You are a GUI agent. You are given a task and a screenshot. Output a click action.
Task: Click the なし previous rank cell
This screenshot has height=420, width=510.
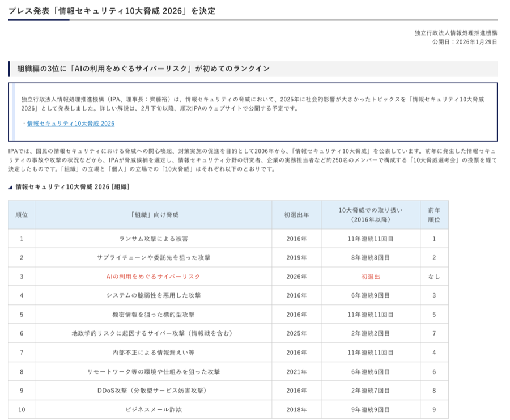[434, 277]
